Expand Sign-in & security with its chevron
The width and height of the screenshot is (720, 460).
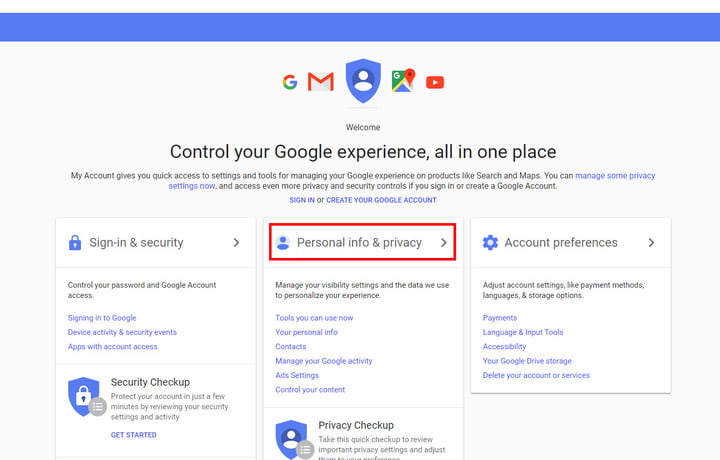point(236,242)
